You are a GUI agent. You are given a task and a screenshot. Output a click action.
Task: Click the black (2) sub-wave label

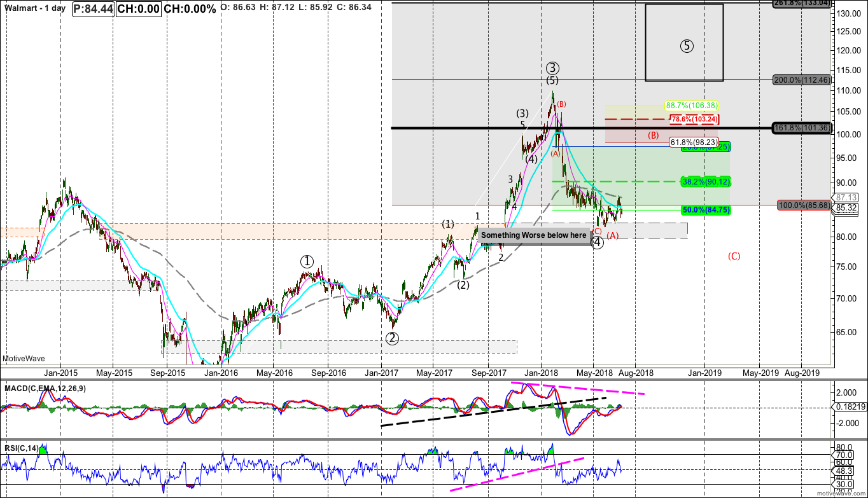(464, 285)
